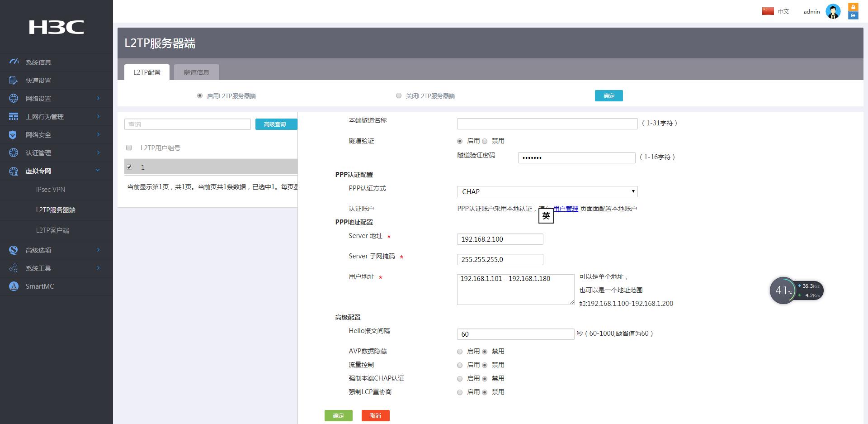Expand 高级选项 using its chevron arrow
Viewport: 868px width, 424px height.
click(x=98, y=250)
